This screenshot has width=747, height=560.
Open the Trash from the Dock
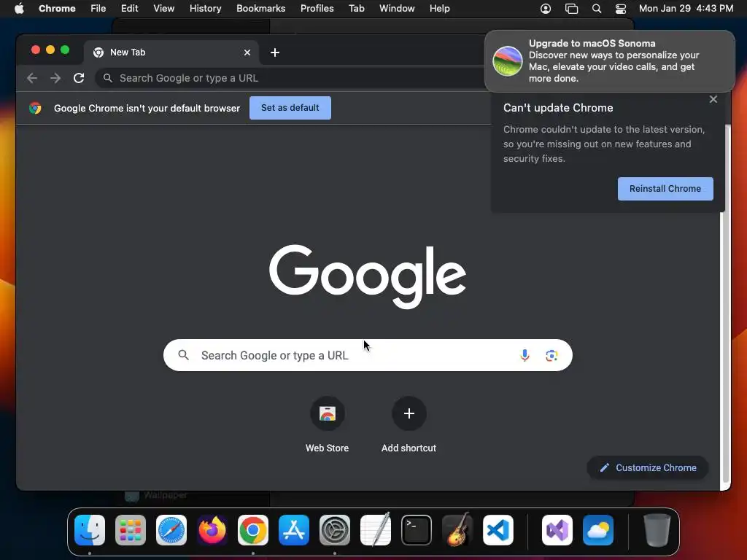tap(657, 530)
